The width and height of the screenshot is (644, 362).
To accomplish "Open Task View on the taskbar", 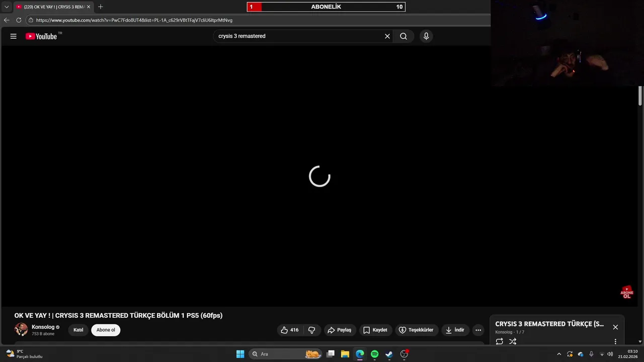I will pyautogui.click(x=331, y=354).
